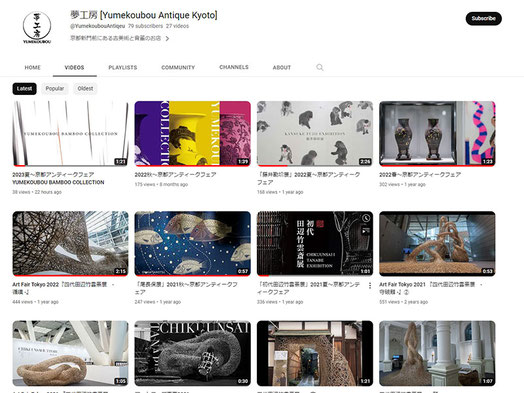Click the progress bar under the Bamboo Collection thumbnail
524x393 pixels.
70,165
